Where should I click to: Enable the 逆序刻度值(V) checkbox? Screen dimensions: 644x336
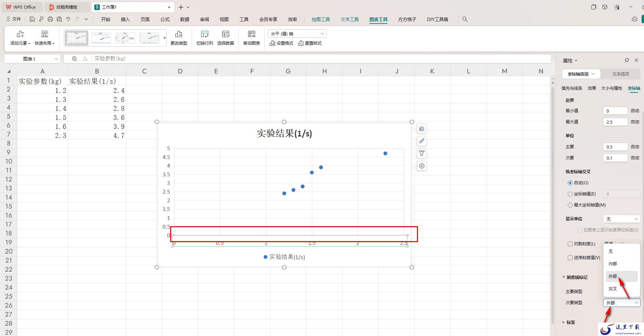pyautogui.click(x=570, y=258)
